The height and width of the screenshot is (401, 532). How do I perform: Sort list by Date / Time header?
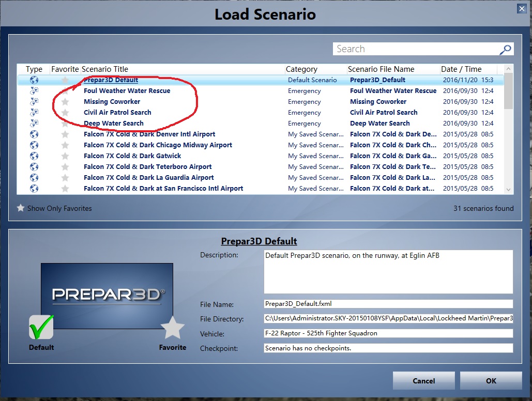tap(461, 69)
